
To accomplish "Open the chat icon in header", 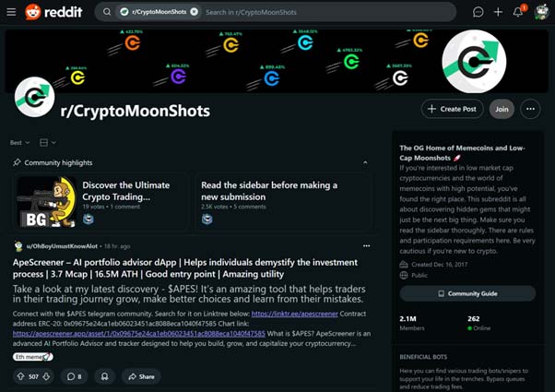I will pyautogui.click(x=478, y=12).
